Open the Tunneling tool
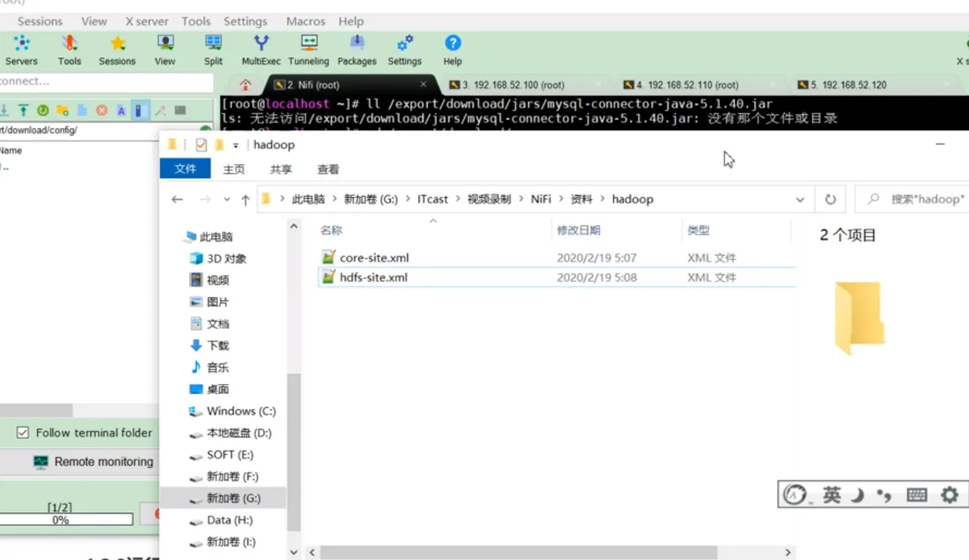This screenshot has width=969, height=560. click(309, 50)
